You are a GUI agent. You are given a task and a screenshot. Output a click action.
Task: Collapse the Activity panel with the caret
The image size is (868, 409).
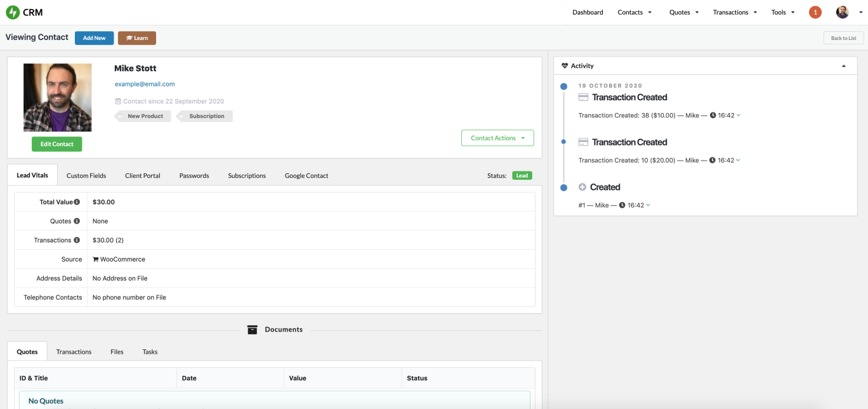(844, 66)
